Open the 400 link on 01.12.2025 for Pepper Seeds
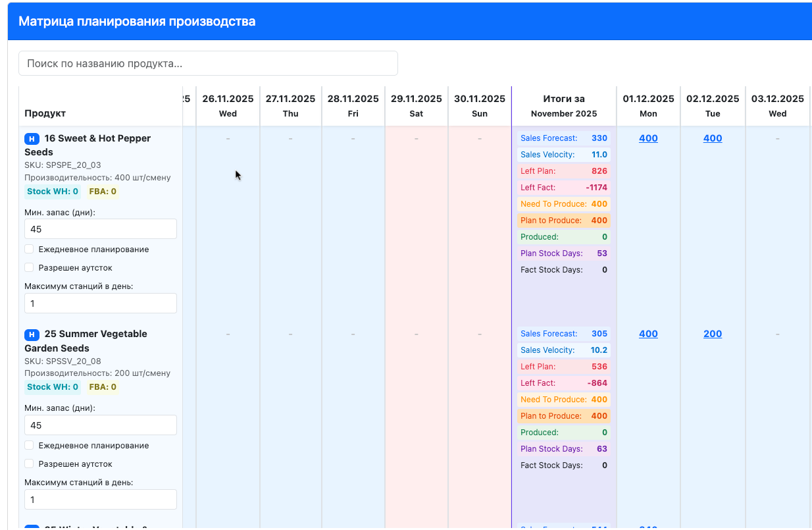This screenshot has width=812, height=530. coord(648,138)
